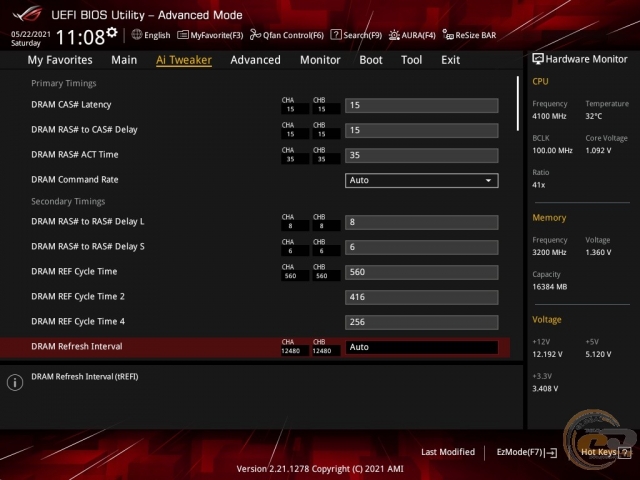Edit DRAM REF Cycle Time 2 field

422,297
